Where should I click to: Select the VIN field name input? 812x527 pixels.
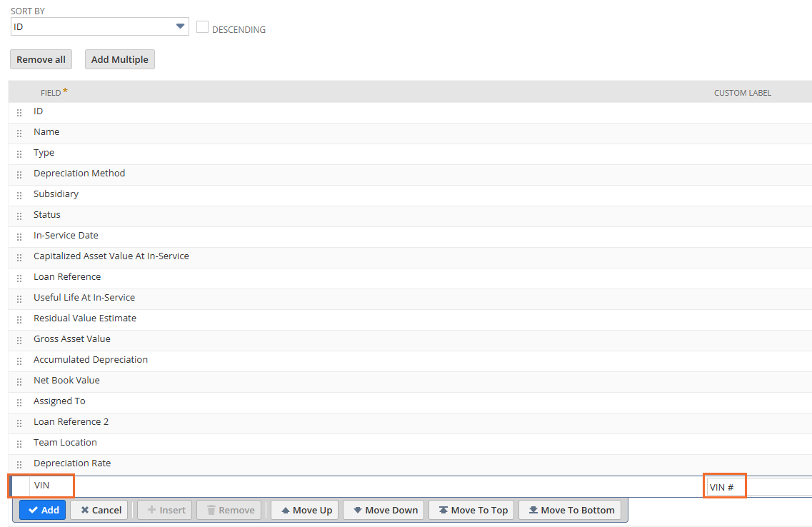[51, 486]
